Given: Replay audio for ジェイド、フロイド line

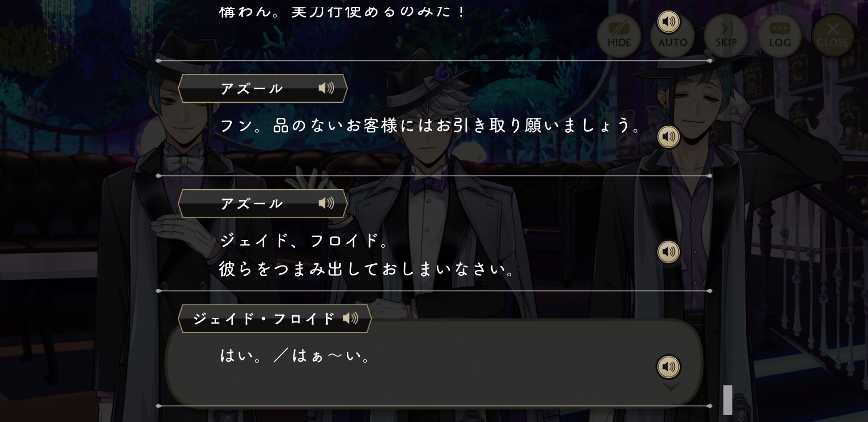Looking at the screenshot, I should (668, 252).
